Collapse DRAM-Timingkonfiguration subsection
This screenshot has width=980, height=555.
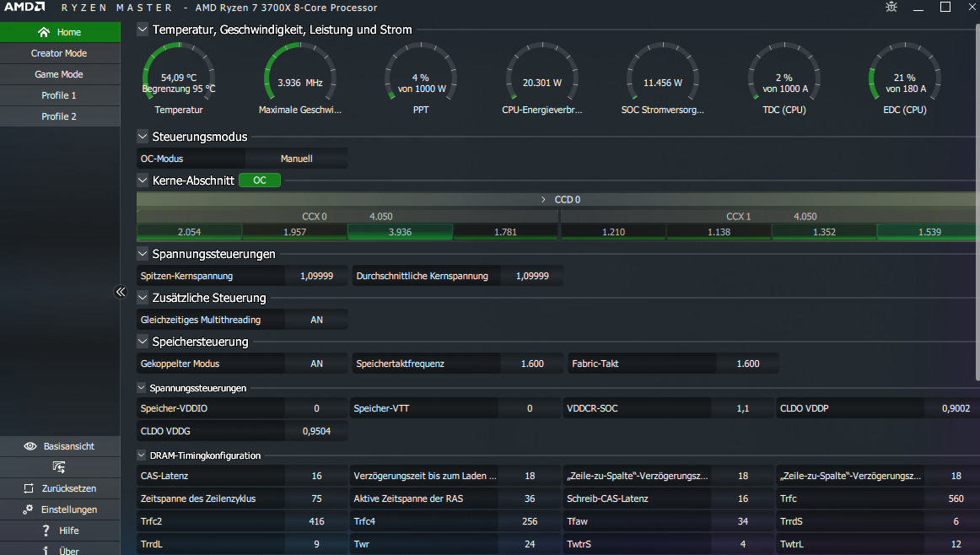141,455
